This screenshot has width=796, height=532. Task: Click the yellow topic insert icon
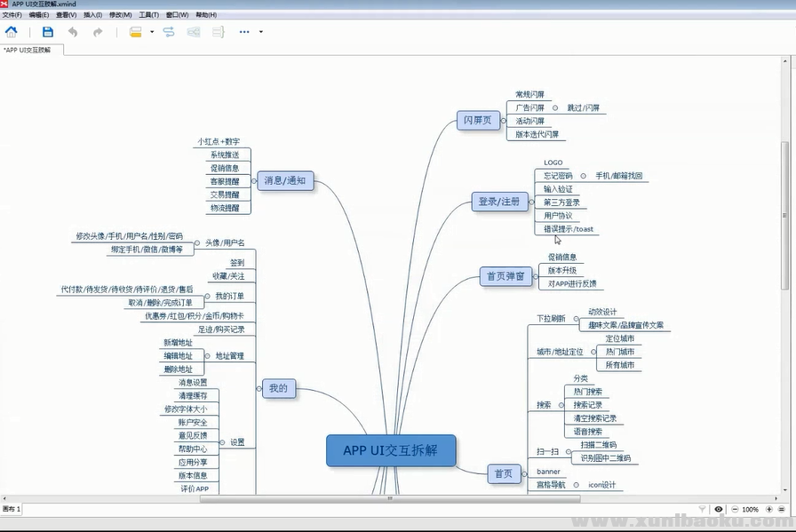(136, 32)
